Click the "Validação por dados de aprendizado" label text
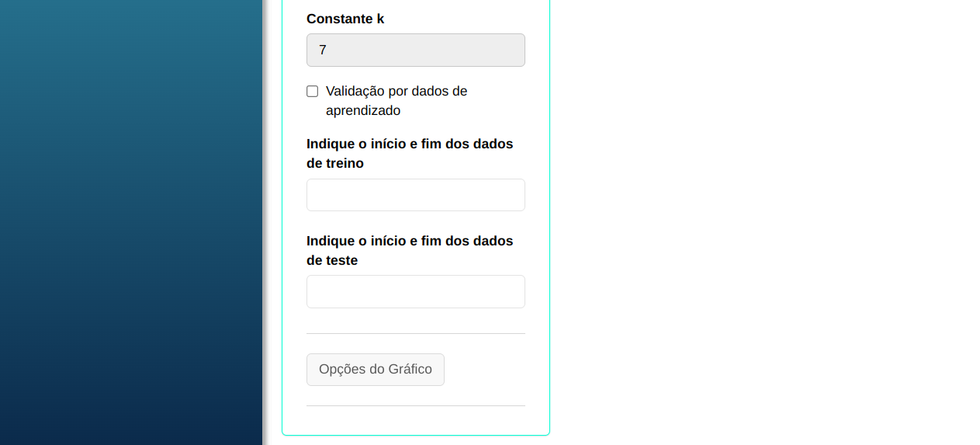 [396, 92]
